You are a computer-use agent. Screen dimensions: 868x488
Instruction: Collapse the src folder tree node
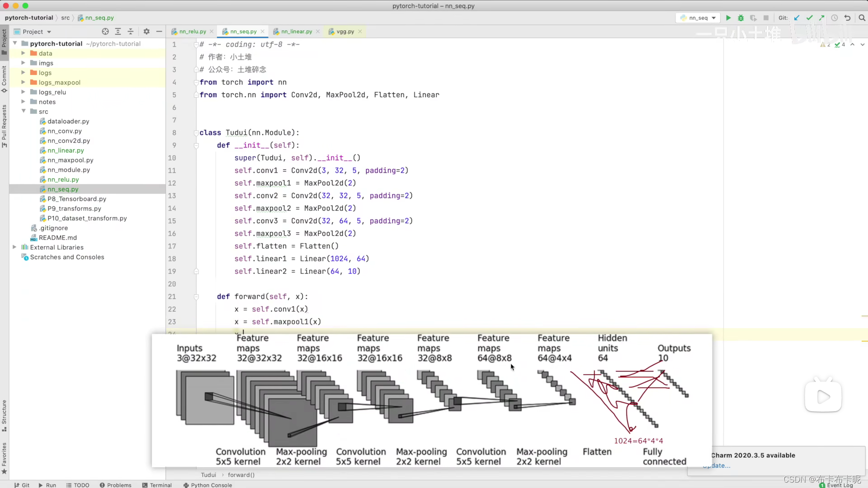click(24, 111)
